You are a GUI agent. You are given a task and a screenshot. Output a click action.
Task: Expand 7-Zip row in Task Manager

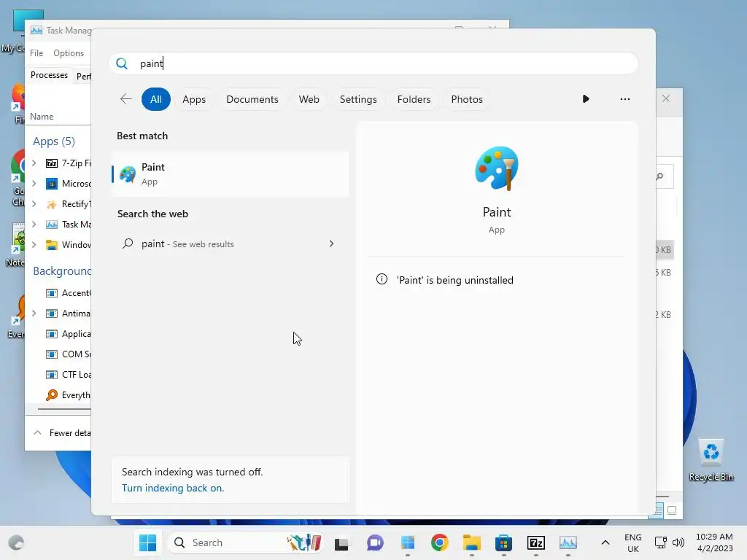[34, 163]
